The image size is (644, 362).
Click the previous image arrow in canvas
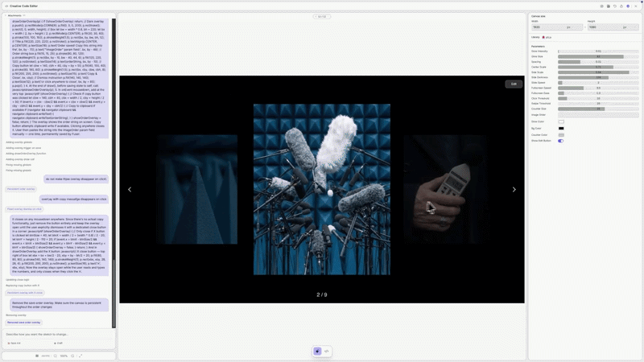pyautogui.click(x=130, y=190)
